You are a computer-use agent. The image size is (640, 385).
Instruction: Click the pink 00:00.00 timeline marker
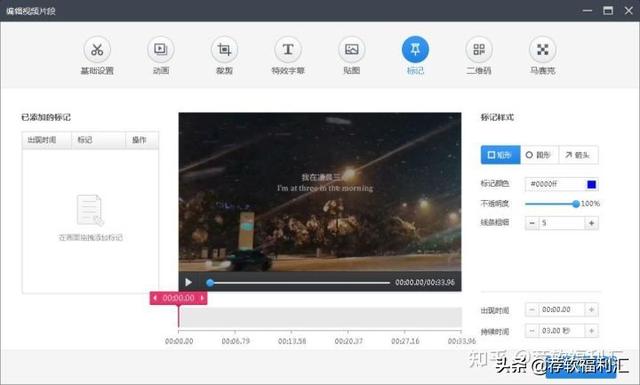[x=178, y=298]
